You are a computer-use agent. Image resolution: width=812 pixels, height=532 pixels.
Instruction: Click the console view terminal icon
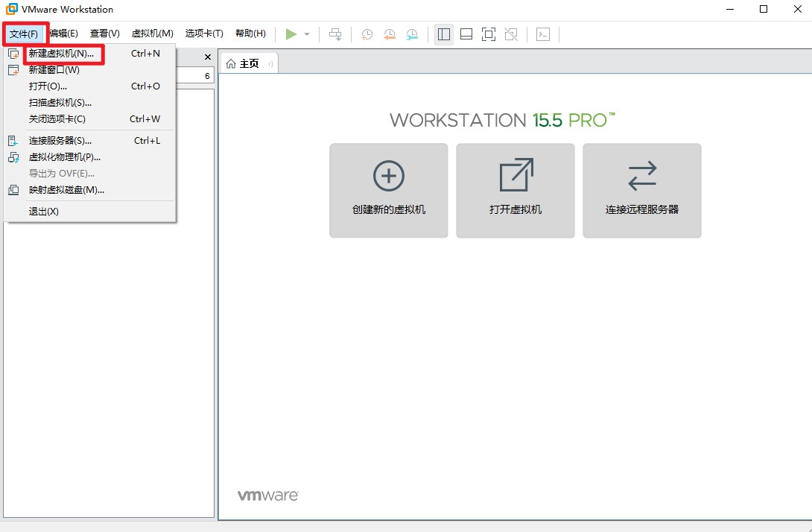pos(543,34)
